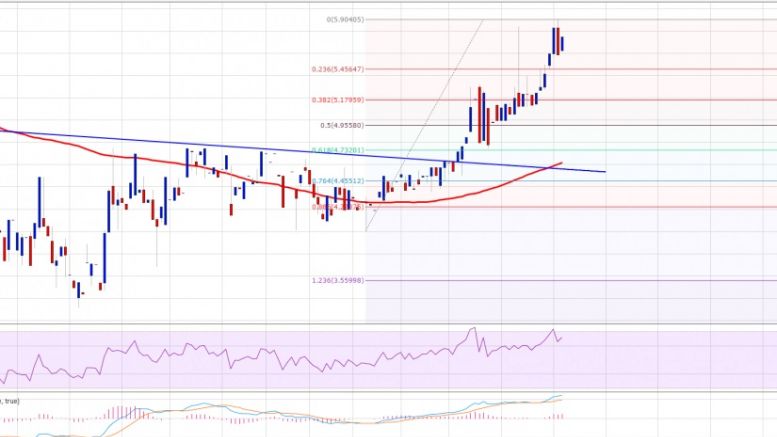Select the diagonal Fibonacci swing line
Viewport: 777px width, 437px height.
424,125
